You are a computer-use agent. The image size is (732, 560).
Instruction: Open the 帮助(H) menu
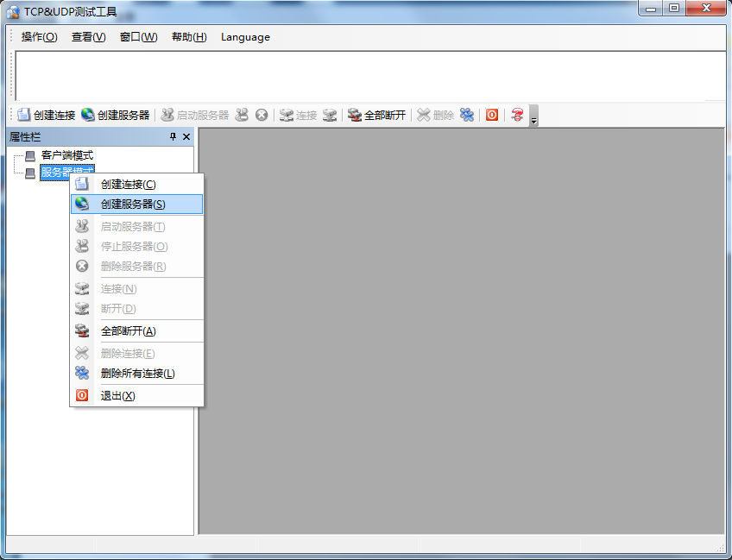189,37
